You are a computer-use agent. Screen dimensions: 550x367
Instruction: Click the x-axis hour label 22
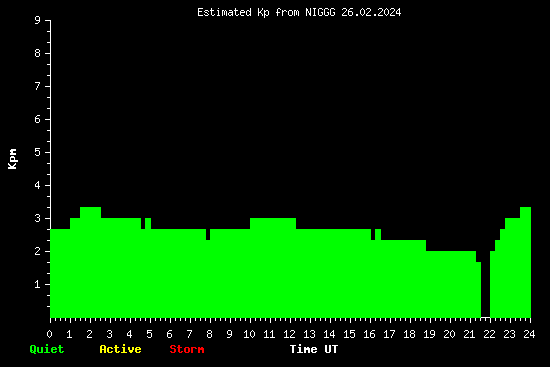point(489,334)
